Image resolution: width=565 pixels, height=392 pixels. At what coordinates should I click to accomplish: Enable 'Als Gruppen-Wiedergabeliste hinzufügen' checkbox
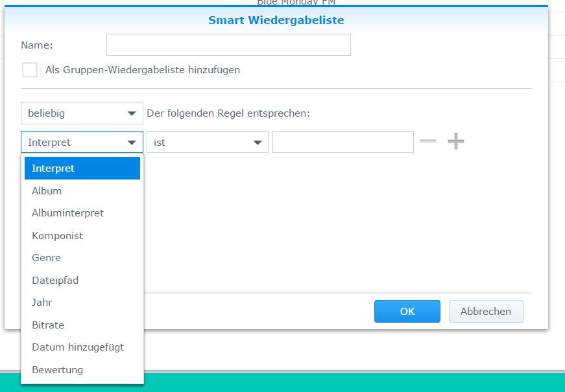[30, 70]
